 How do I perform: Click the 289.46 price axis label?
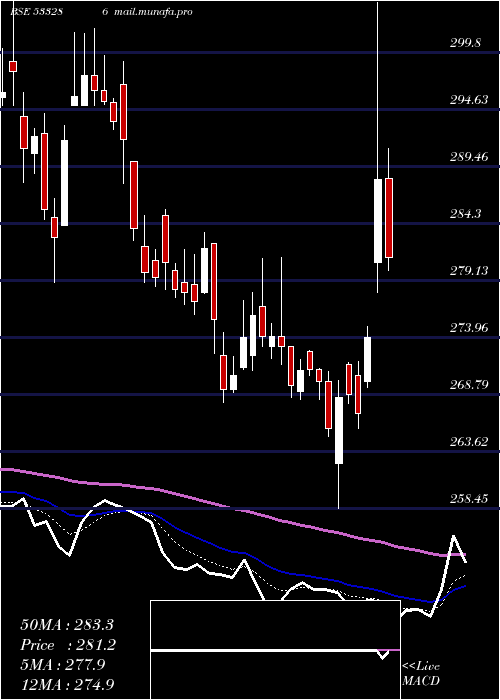(x=468, y=157)
